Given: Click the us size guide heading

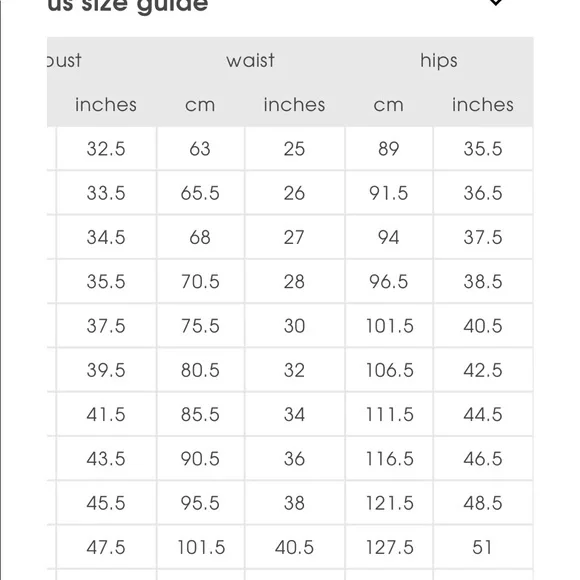Looking at the screenshot, I should pos(128,6).
